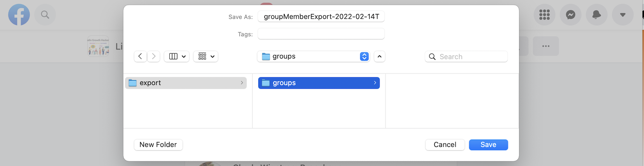This screenshot has width=644, height=166.
Task: Open the Messenger icon
Action: click(570, 15)
